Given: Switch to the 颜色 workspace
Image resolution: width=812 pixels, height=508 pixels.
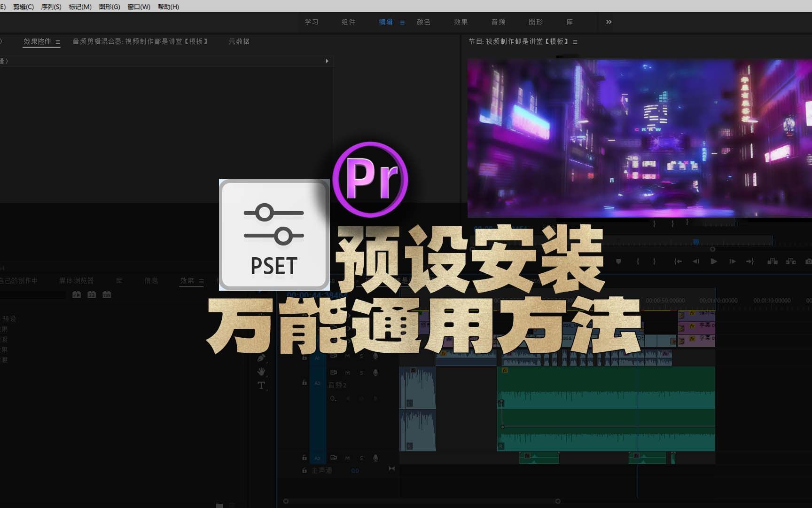Looking at the screenshot, I should point(423,22).
